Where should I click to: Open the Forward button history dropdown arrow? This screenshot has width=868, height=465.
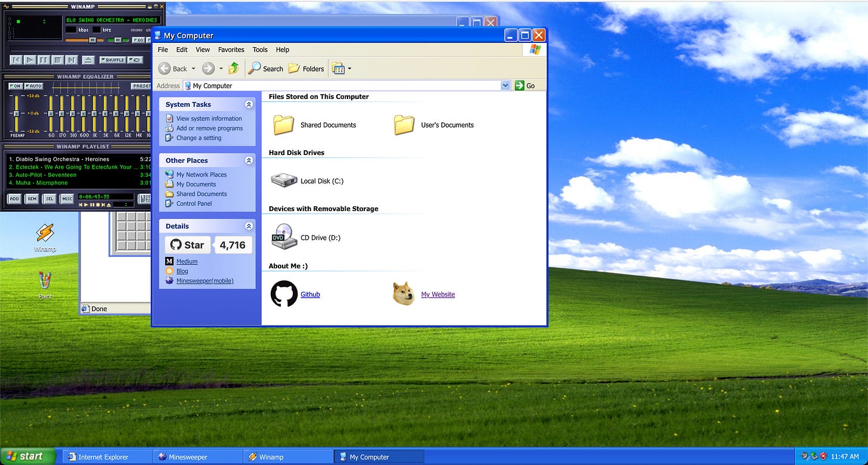coord(221,69)
